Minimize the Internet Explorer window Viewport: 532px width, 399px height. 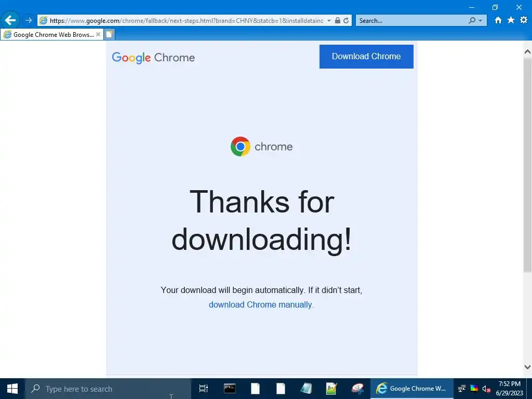pyautogui.click(x=472, y=7)
